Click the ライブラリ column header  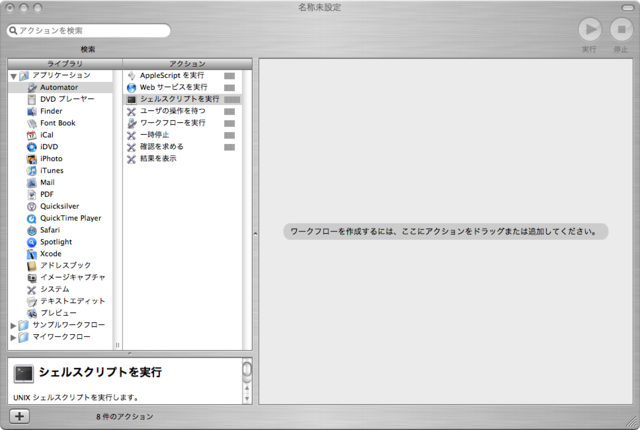(65, 64)
